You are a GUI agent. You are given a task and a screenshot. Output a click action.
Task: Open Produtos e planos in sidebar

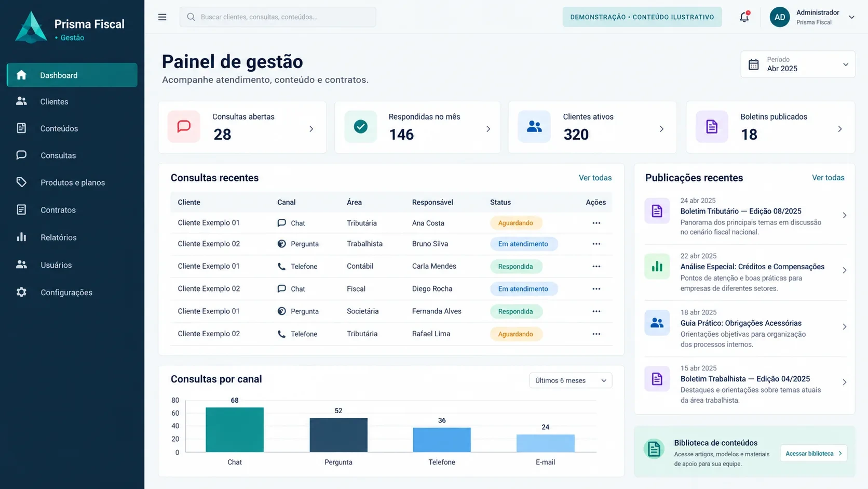(x=72, y=182)
